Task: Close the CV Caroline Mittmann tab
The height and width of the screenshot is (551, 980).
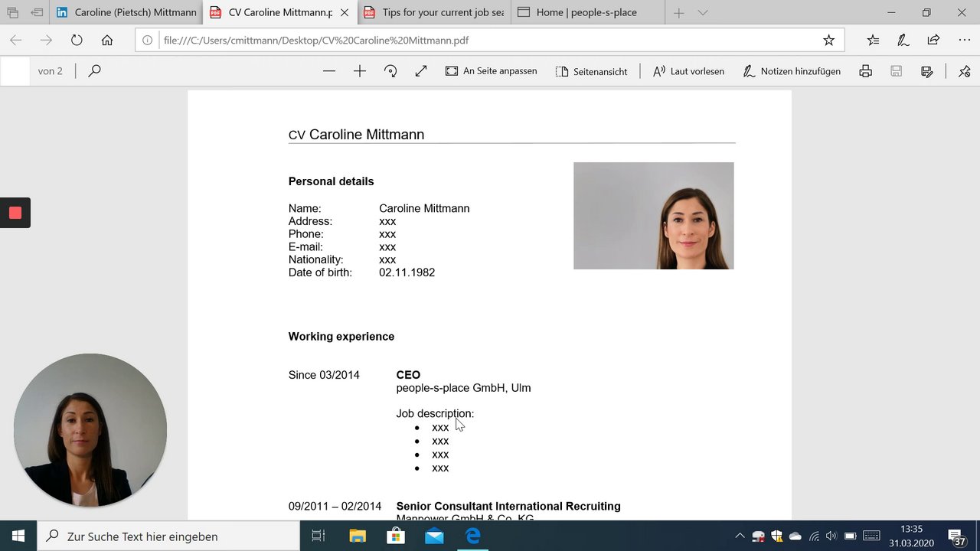Action: click(345, 12)
